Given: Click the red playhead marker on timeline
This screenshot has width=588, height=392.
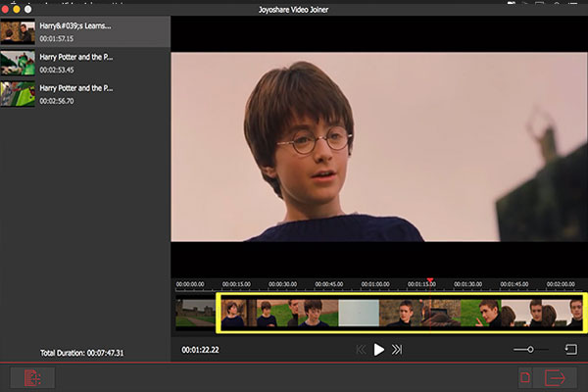Looking at the screenshot, I should click(x=429, y=281).
